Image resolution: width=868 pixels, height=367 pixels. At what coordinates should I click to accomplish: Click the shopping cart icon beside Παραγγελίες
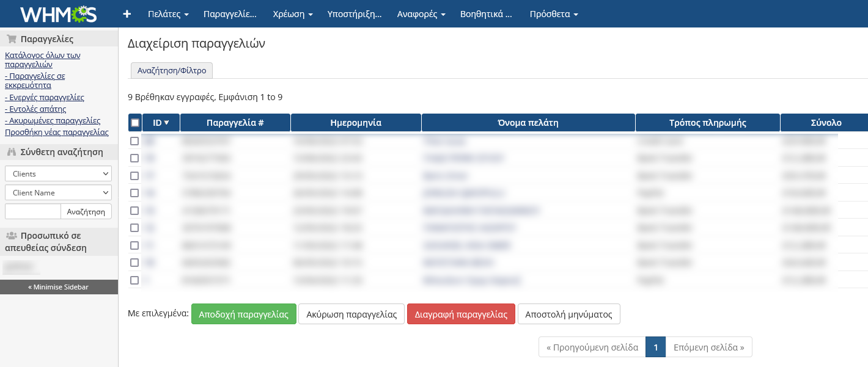click(11, 39)
